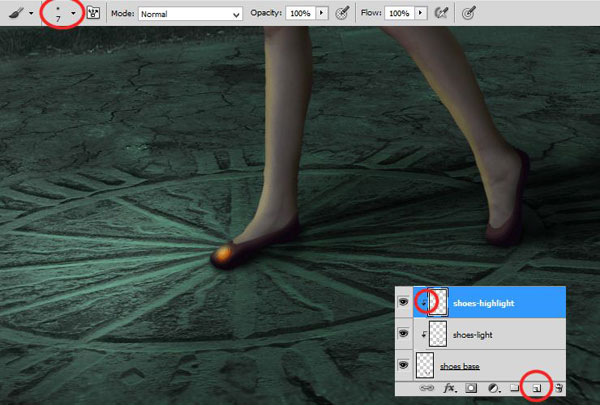Hide the shoes-light layer
The width and height of the screenshot is (600, 405).
pyautogui.click(x=403, y=333)
